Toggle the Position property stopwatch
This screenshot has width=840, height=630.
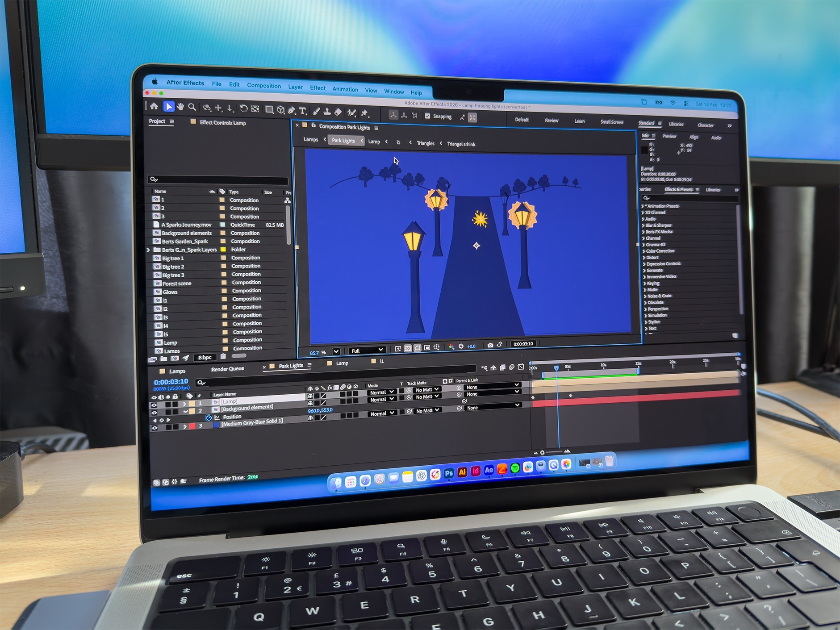pos(209,417)
